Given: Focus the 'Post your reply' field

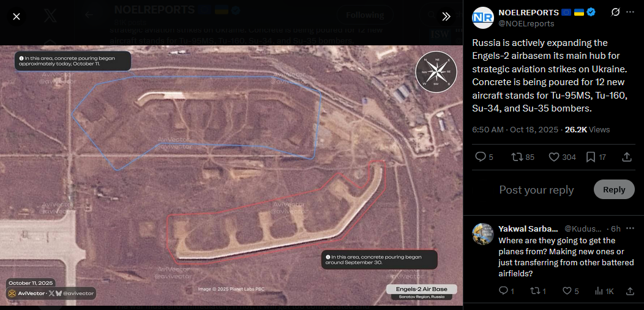Looking at the screenshot, I should click(536, 190).
